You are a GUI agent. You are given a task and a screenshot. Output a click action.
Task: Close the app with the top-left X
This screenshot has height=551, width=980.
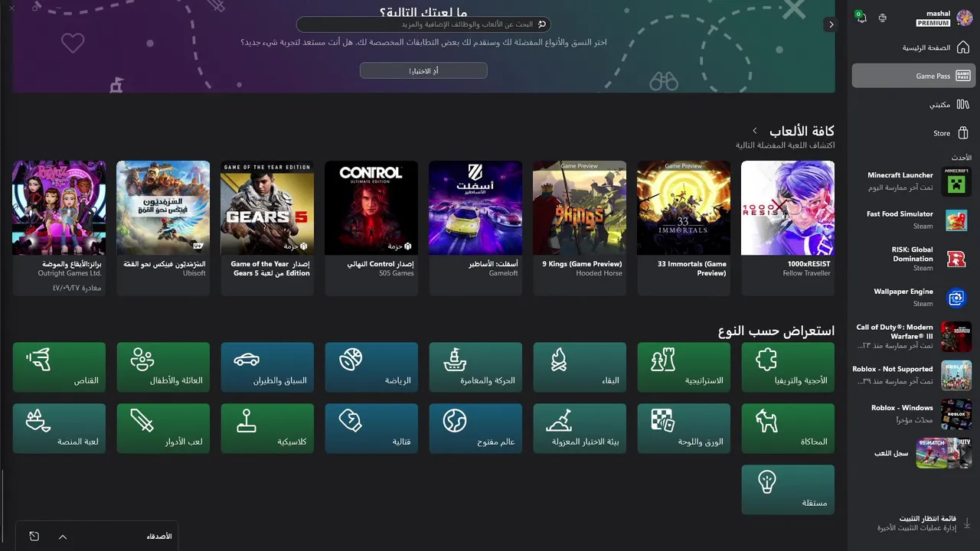11,8
